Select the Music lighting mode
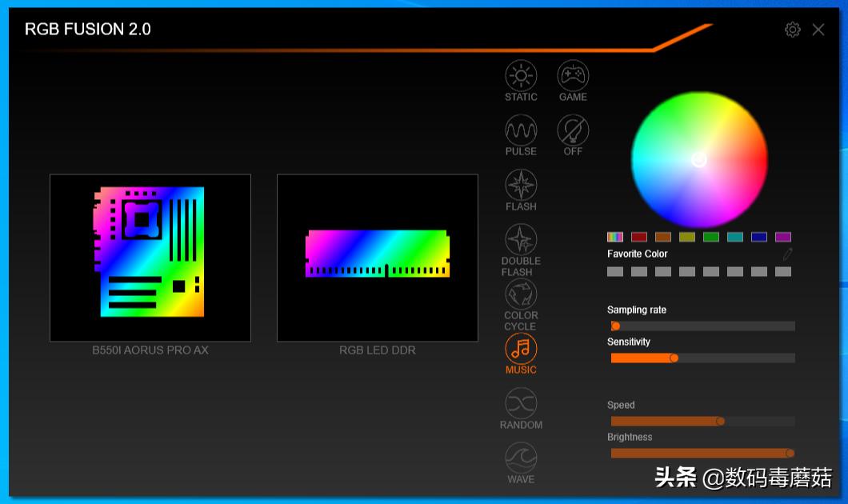The height and width of the screenshot is (504, 848). click(521, 354)
